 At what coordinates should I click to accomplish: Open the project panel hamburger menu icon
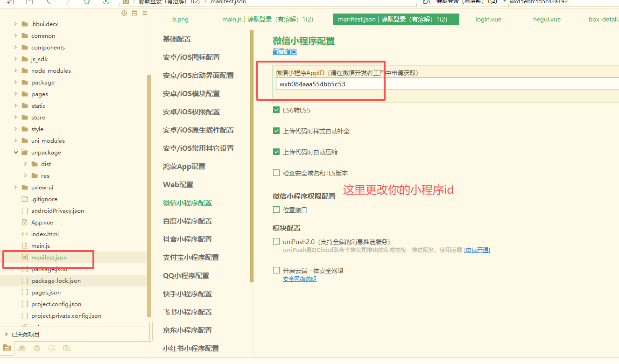pos(145,13)
